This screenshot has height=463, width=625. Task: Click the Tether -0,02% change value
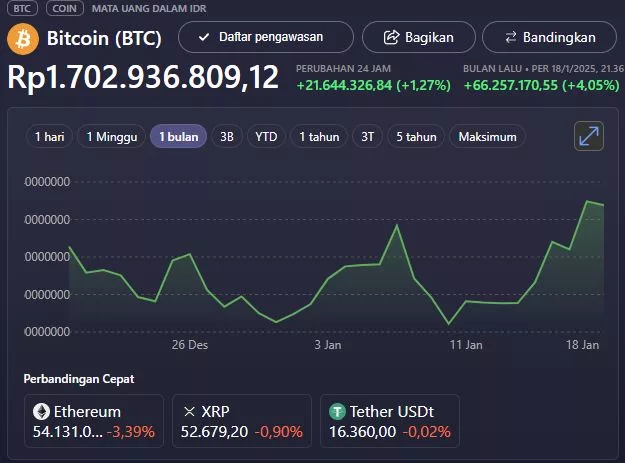point(426,432)
